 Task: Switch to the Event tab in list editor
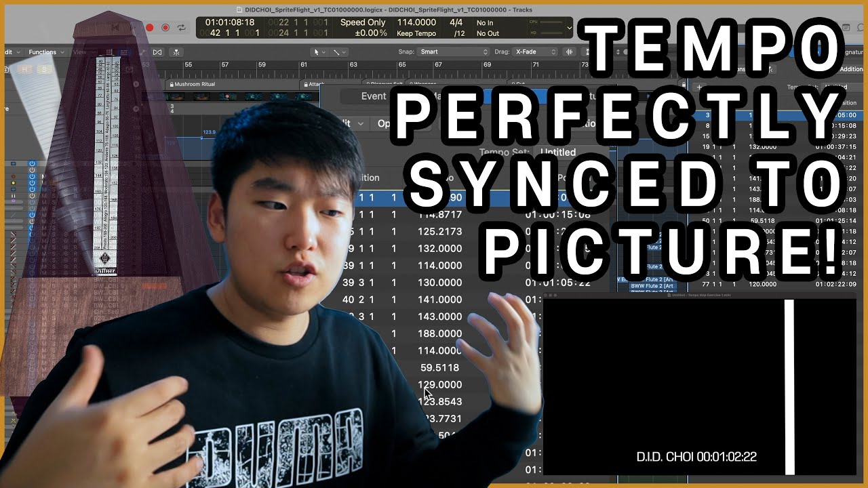point(374,96)
